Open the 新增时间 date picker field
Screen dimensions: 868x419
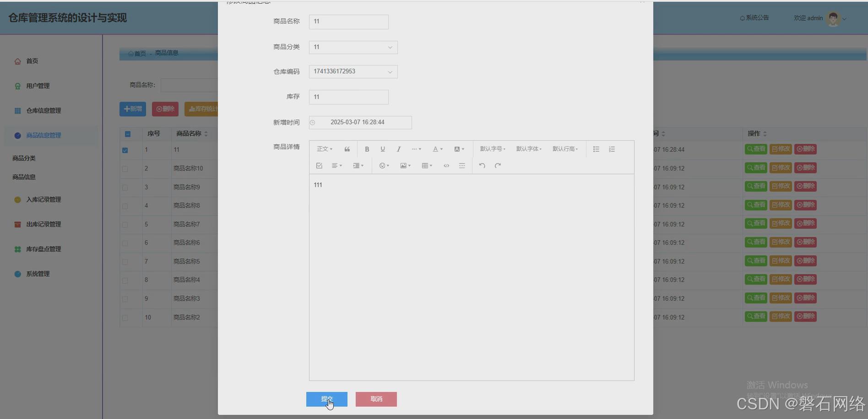tap(360, 123)
